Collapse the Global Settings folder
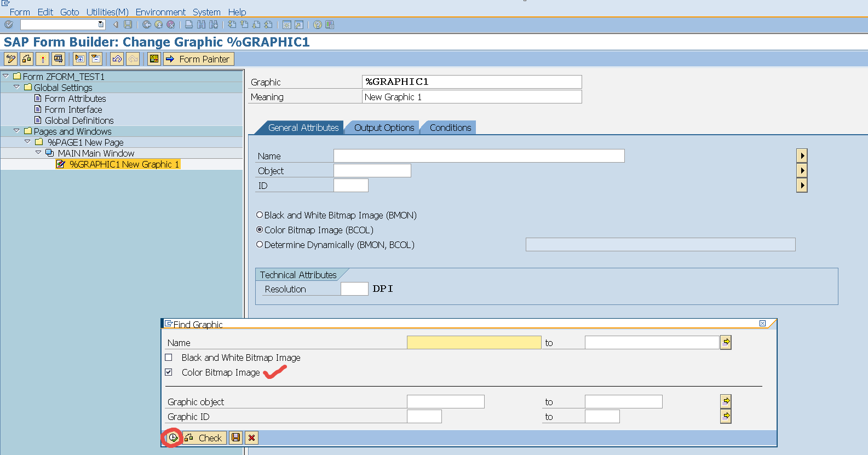 16,87
